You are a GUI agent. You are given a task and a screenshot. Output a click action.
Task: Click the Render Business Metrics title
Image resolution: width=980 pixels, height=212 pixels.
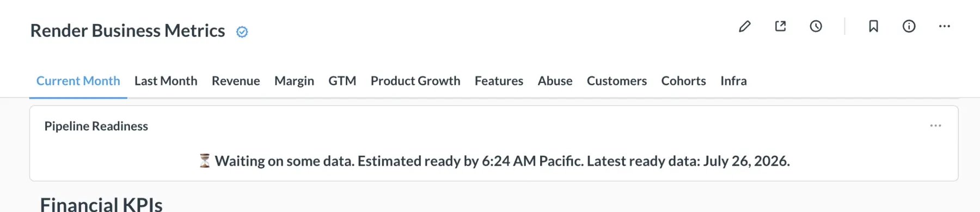[127, 31]
